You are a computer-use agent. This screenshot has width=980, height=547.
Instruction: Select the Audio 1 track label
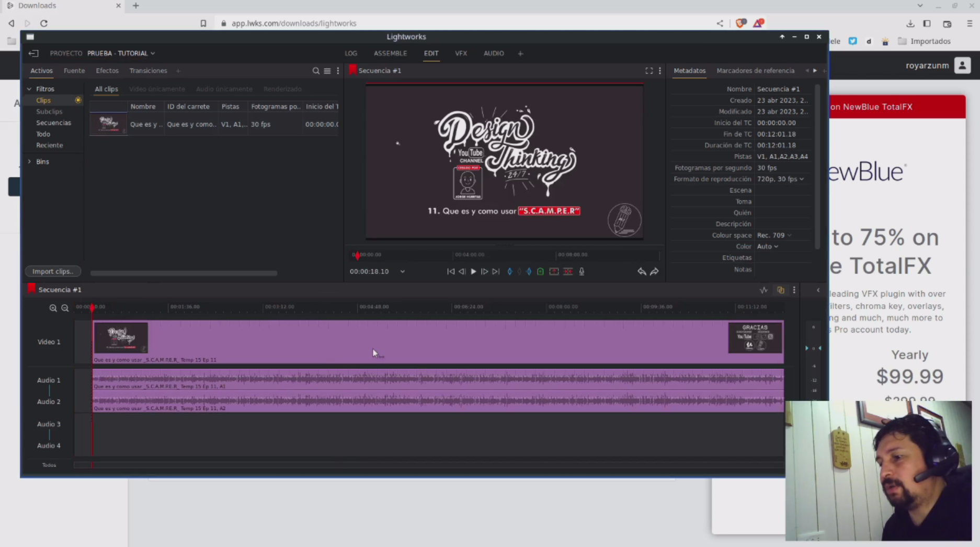[x=49, y=380]
